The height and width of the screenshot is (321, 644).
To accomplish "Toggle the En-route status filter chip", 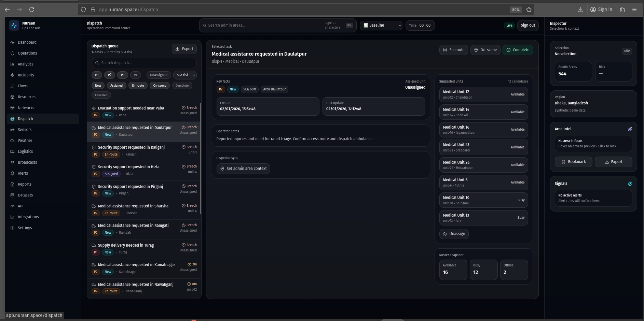I will coord(138,86).
